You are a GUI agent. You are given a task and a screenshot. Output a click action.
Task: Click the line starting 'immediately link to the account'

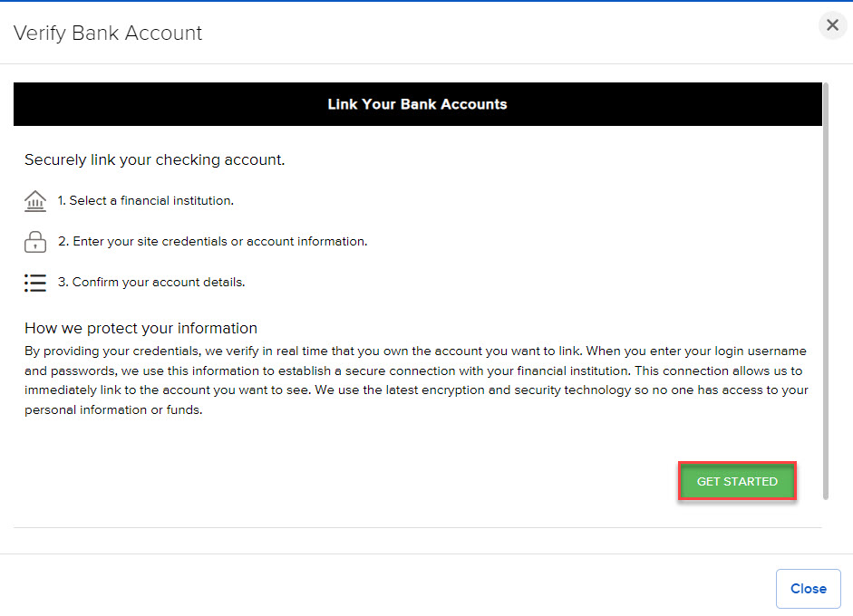click(416, 390)
